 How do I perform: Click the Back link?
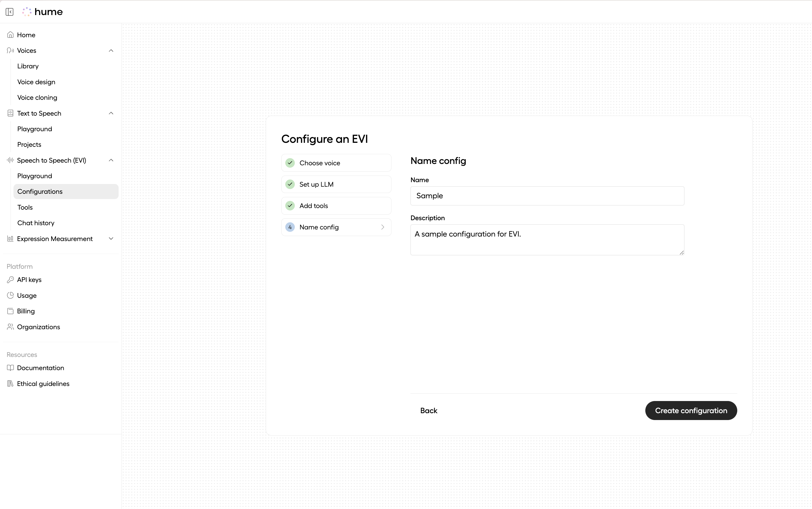(x=428, y=410)
